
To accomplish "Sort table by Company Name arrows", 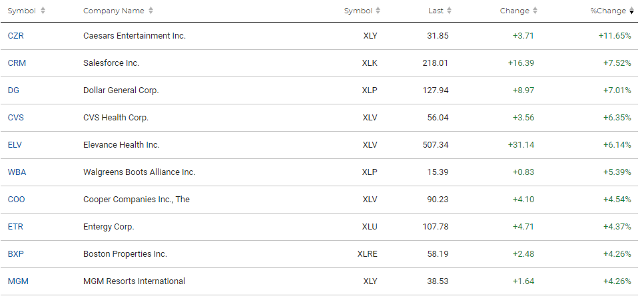I will click(x=151, y=11).
